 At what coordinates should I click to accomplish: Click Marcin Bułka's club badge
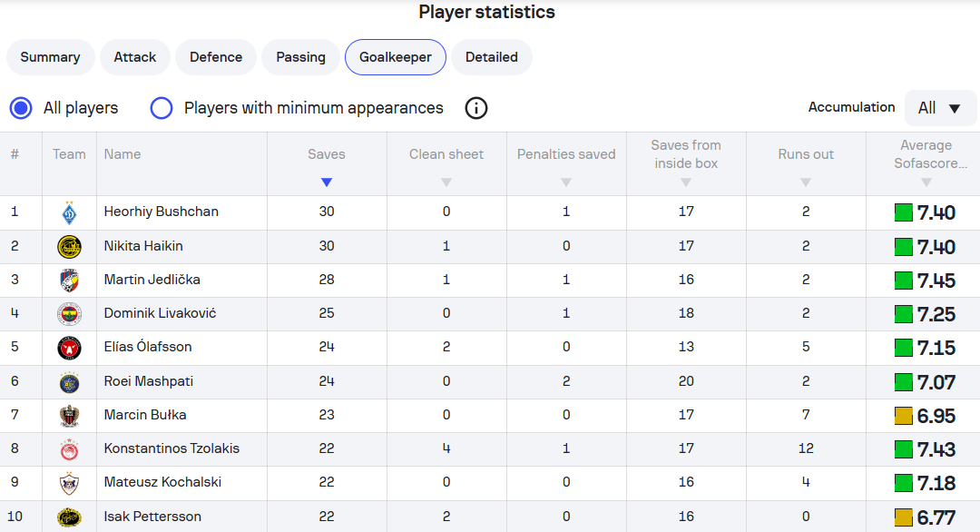(x=69, y=415)
